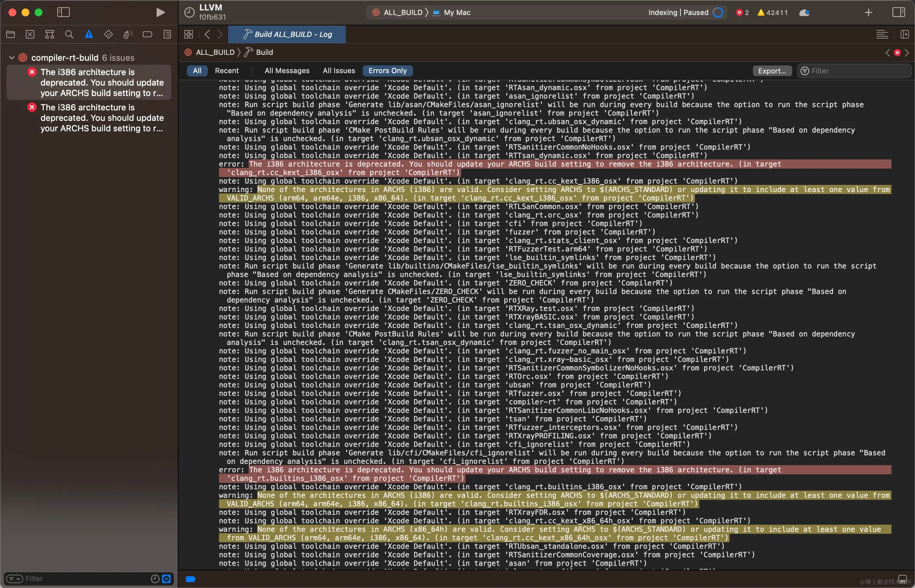Open the issue indicator in jump bar
915x588 pixels.
(x=897, y=53)
